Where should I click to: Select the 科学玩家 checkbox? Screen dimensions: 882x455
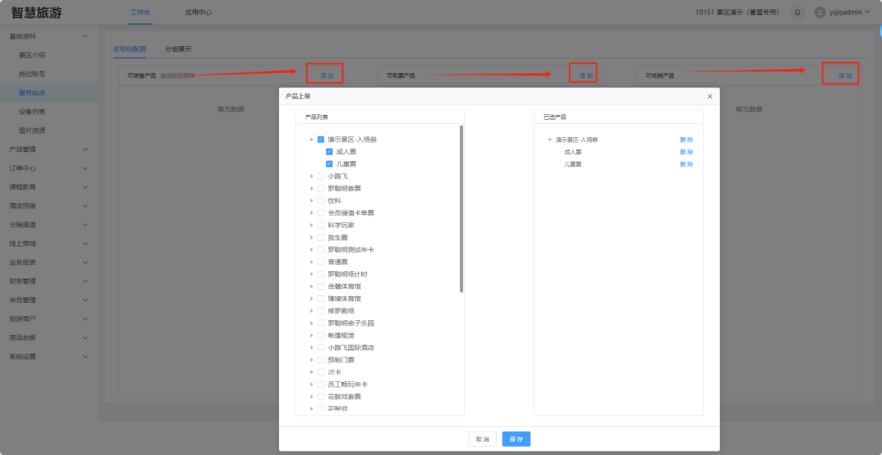(320, 225)
